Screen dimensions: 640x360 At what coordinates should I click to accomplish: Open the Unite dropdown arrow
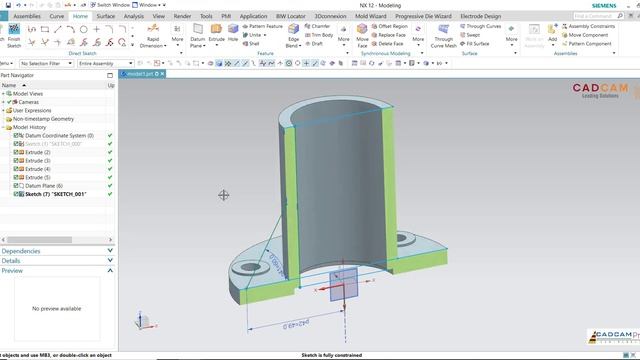pyautogui.click(x=264, y=35)
